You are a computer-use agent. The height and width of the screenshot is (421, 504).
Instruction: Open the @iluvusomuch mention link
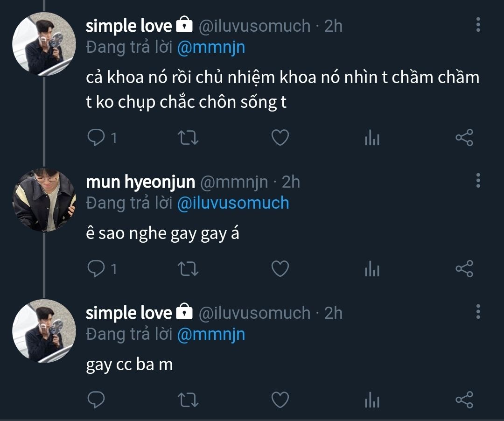[233, 203]
